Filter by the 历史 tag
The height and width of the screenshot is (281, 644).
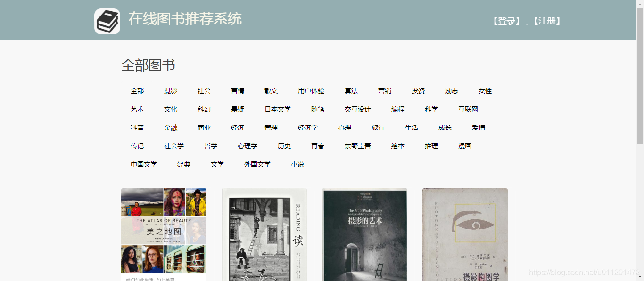click(284, 146)
